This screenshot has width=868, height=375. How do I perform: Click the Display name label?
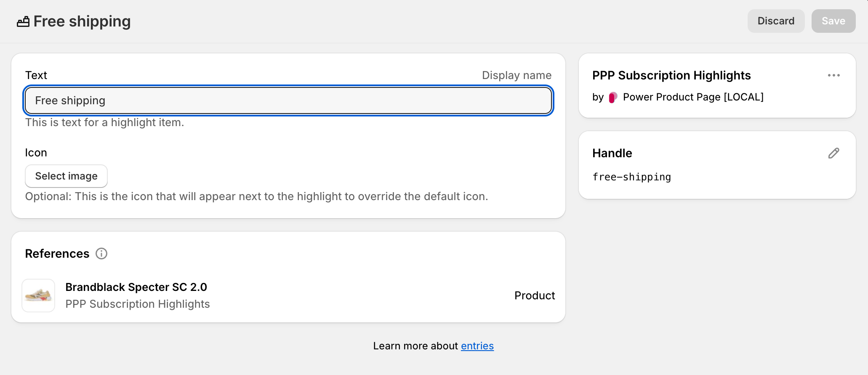[517, 75]
